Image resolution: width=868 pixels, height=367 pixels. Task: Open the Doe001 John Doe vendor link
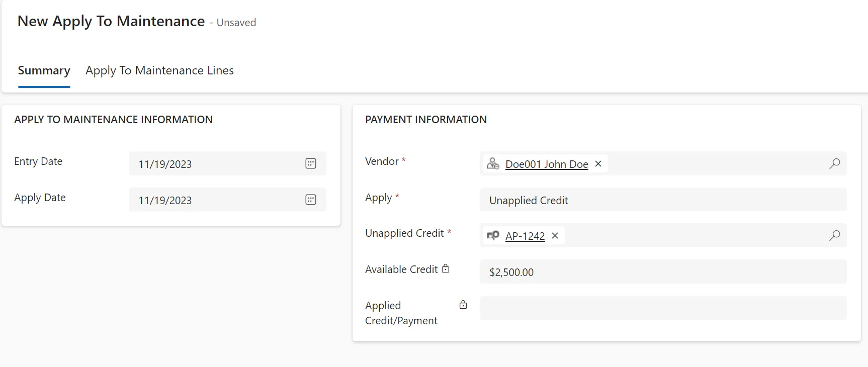pos(547,164)
